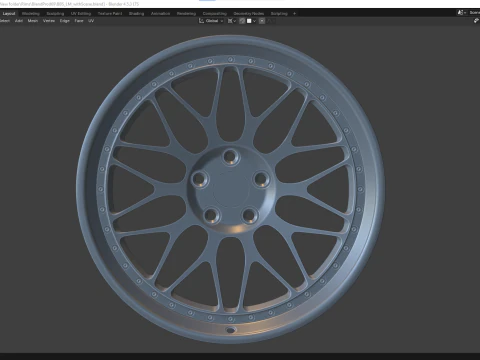Click the viewport header options icon at far right
Viewport: 480px width, 360px height.
[x=476, y=21]
